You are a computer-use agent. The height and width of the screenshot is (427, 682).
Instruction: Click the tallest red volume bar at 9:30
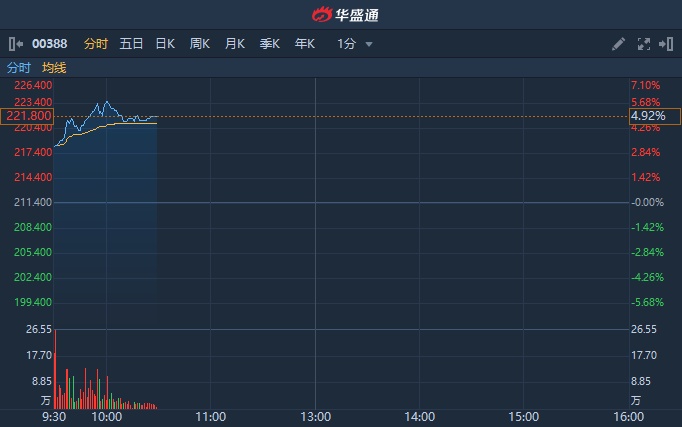click(x=55, y=368)
